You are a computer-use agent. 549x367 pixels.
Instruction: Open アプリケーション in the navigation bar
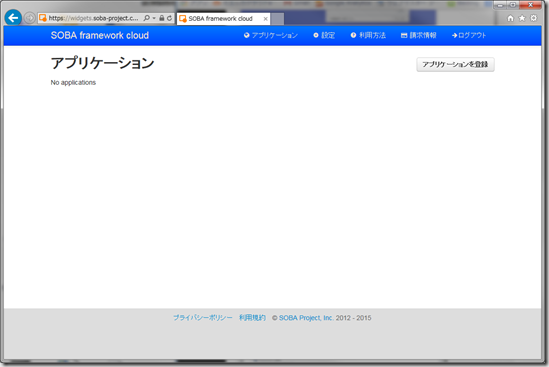[x=271, y=35]
